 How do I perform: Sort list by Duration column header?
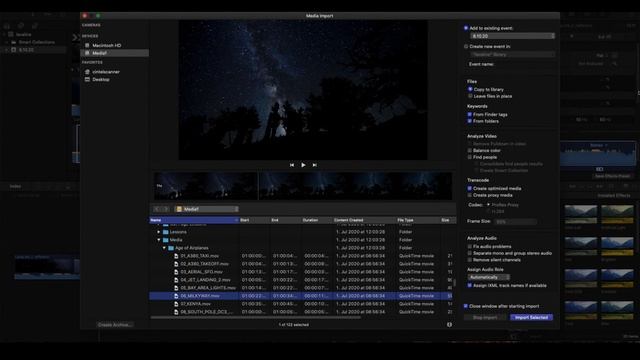[x=317, y=220]
